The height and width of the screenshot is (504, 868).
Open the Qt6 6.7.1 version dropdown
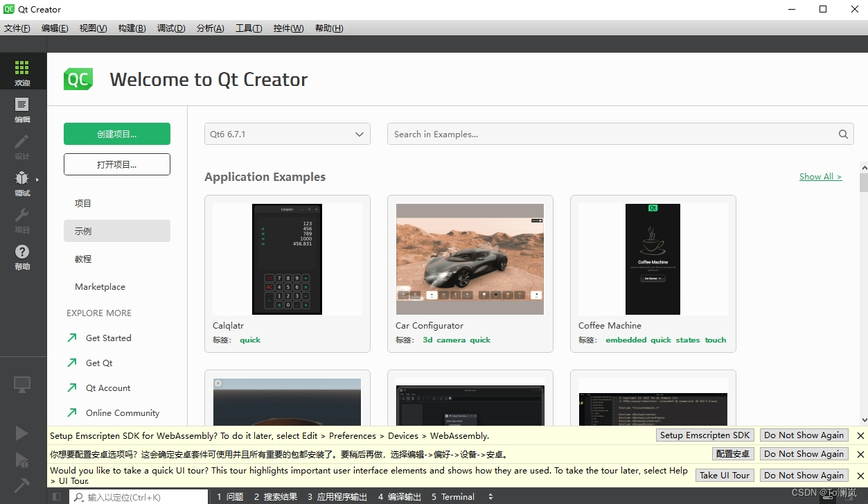(x=287, y=134)
